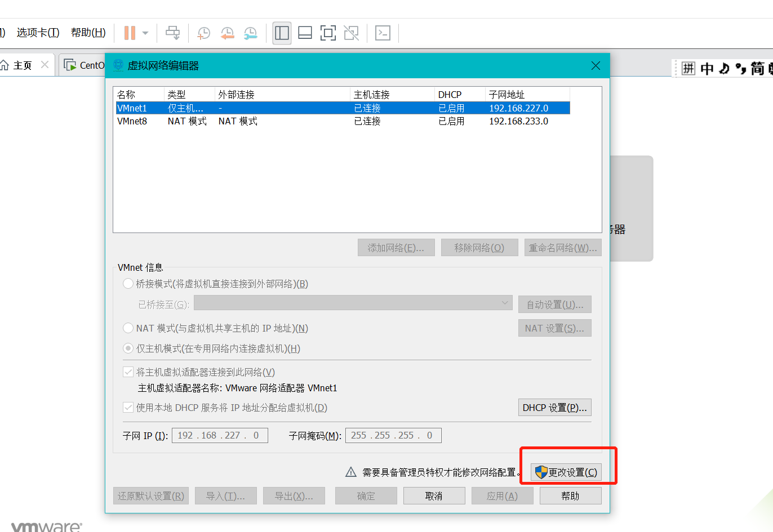Image resolution: width=773 pixels, height=532 pixels.
Task: Click the 重命名网络(W)... button
Action: coord(563,248)
